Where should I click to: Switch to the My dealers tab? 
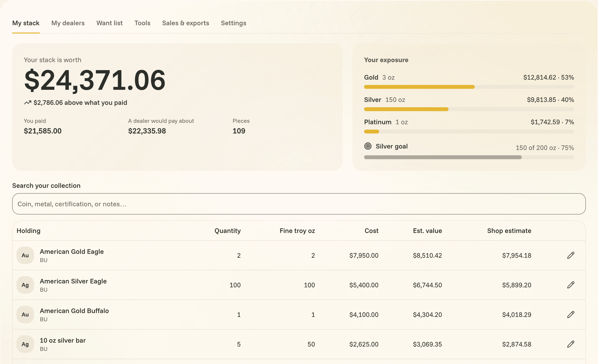point(68,23)
